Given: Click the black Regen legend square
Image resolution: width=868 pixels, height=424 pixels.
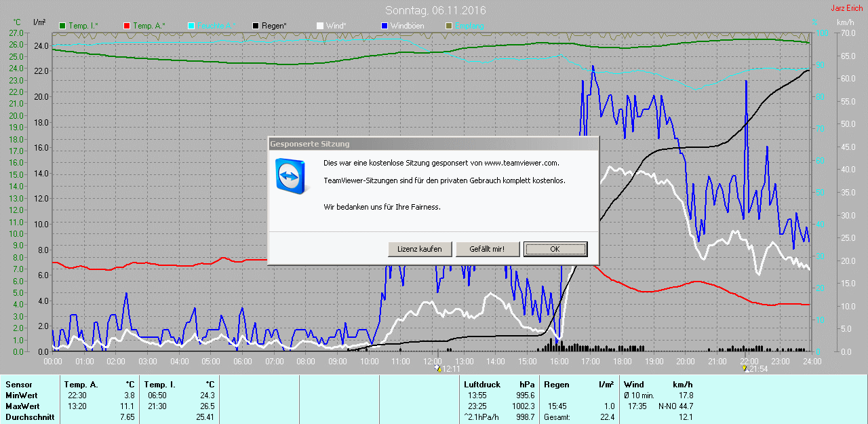Looking at the screenshot, I should 256,26.
